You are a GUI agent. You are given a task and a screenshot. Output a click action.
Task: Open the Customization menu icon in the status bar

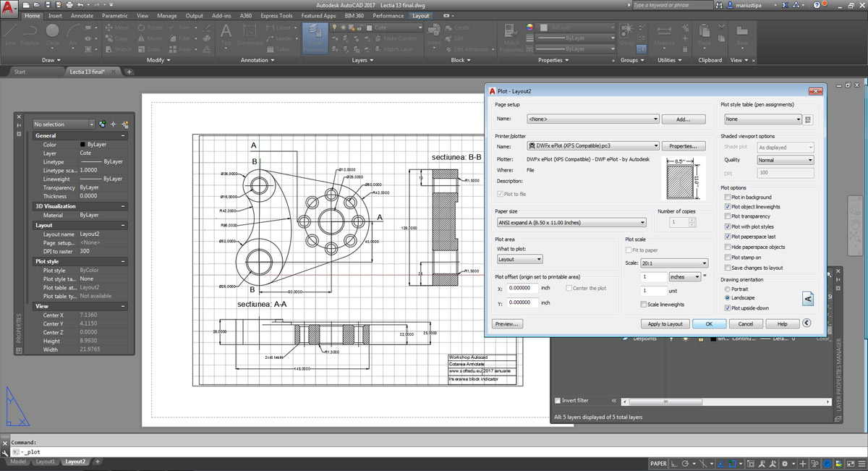(x=861, y=464)
